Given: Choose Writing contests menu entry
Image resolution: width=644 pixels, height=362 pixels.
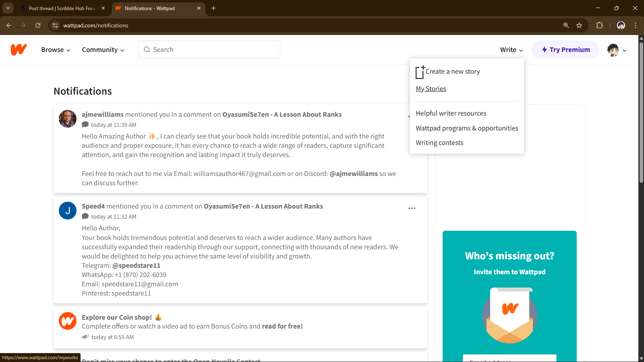Looking at the screenshot, I should point(439,143).
